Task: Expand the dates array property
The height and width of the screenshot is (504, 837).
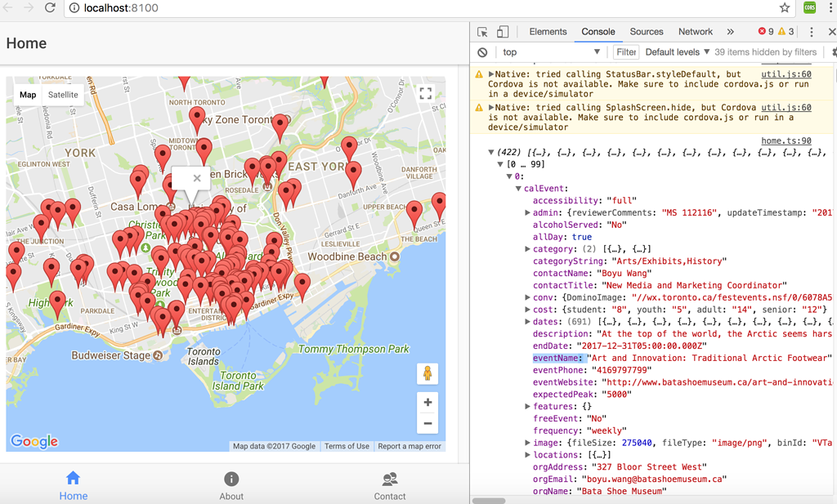Action: [527, 322]
